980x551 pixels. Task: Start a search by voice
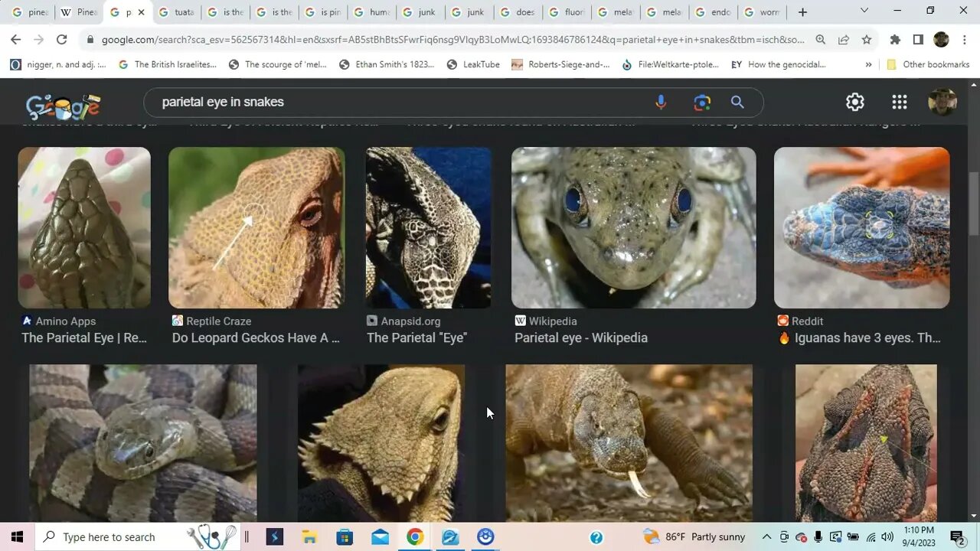[x=661, y=102]
